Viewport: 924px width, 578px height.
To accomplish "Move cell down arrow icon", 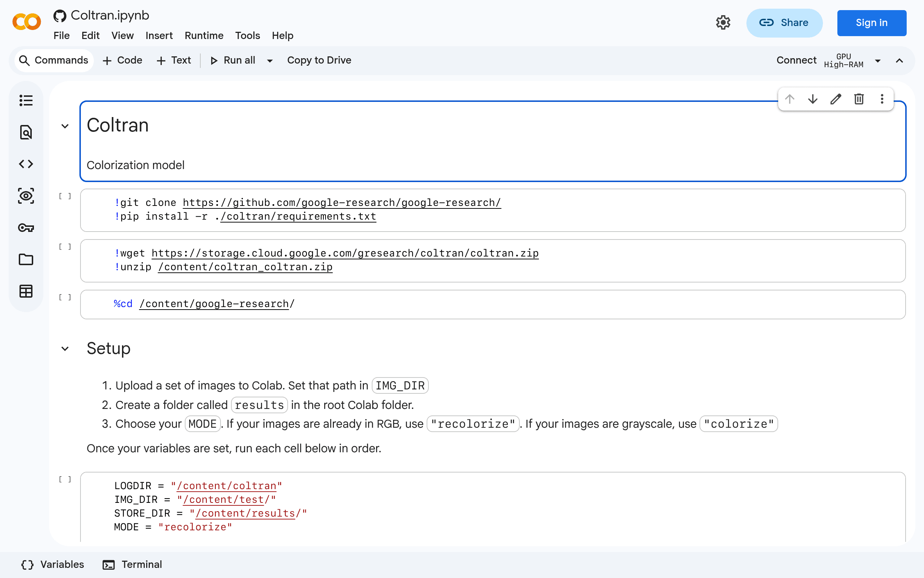I will (813, 99).
